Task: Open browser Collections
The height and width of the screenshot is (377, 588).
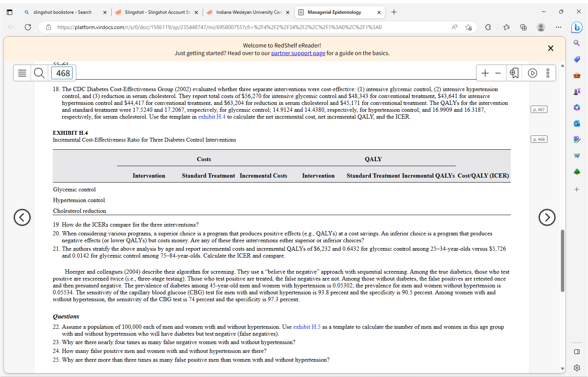Action: pos(523,27)
